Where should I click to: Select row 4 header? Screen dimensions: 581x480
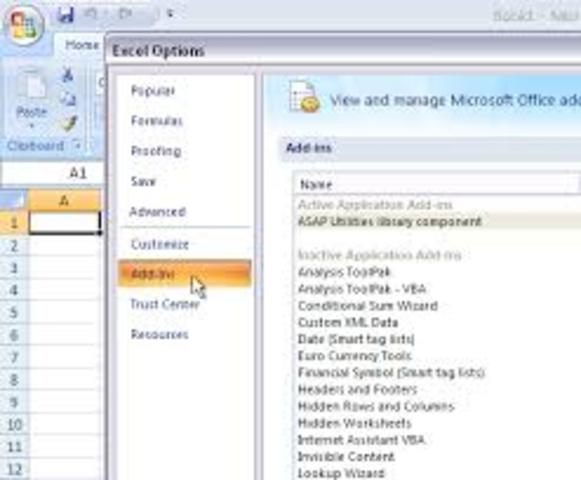(x=14, y=290)
